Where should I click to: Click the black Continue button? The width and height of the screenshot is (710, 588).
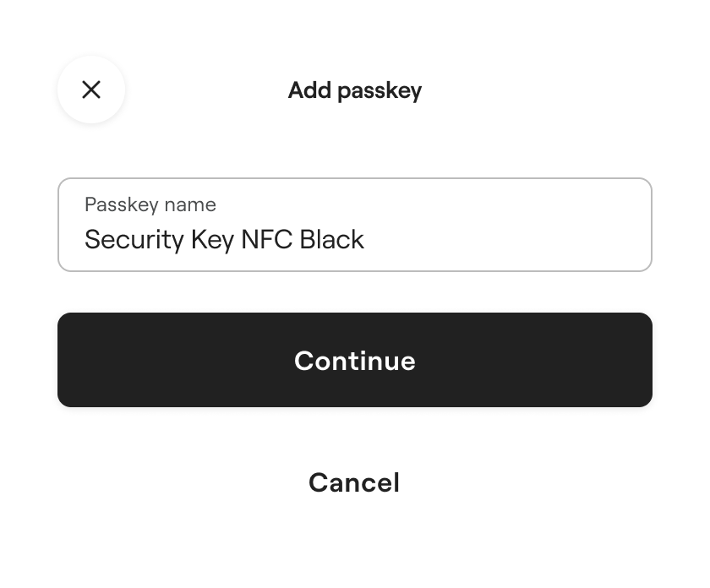(355, 360)
